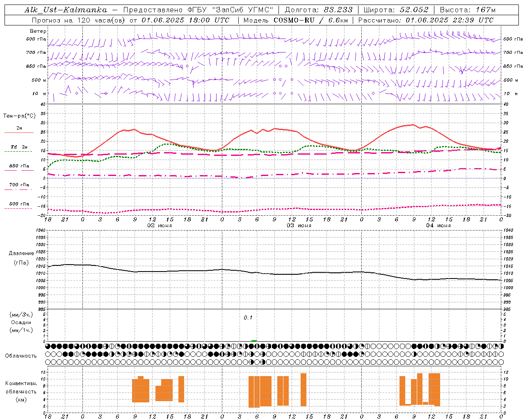The image size is (525, 420).
Task: Click the Ветер panel label
Action: (38, 31)
